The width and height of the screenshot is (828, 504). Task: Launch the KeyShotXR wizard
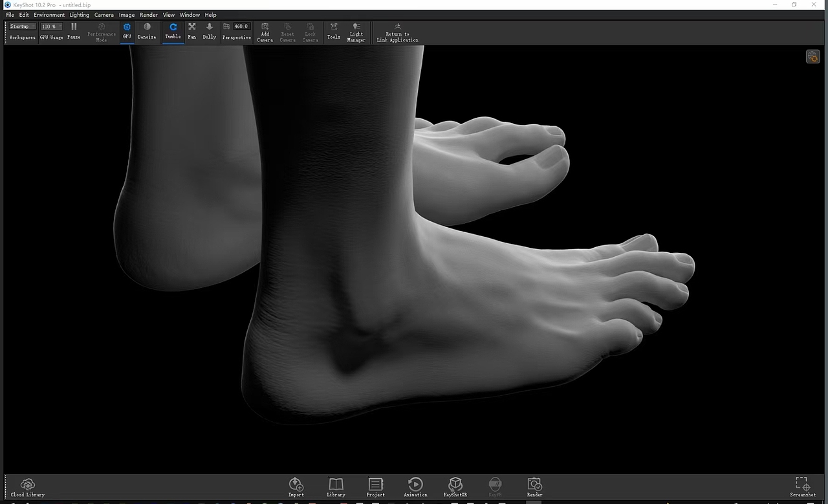tap(455, 487)
